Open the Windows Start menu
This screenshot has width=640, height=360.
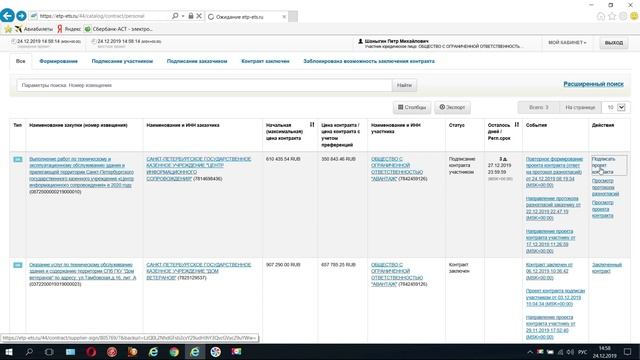[x=8, y=352]
